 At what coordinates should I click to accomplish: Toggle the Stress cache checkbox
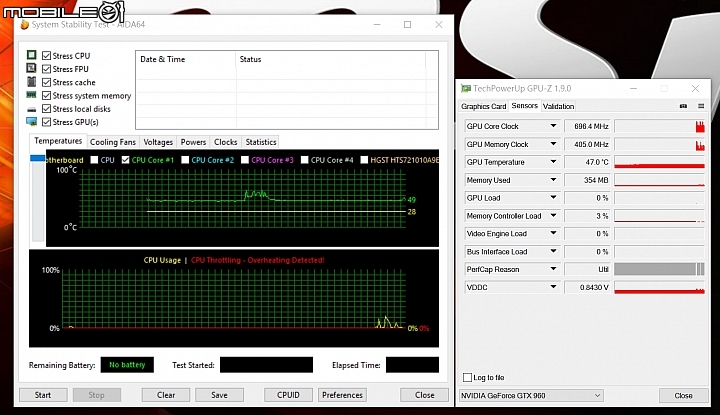46,82
